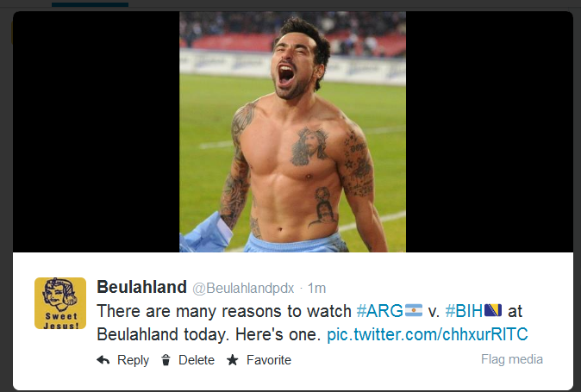This screenshot has width=581, height=392.
Task: Click the black area right of the photo
Action: point(490,132)
